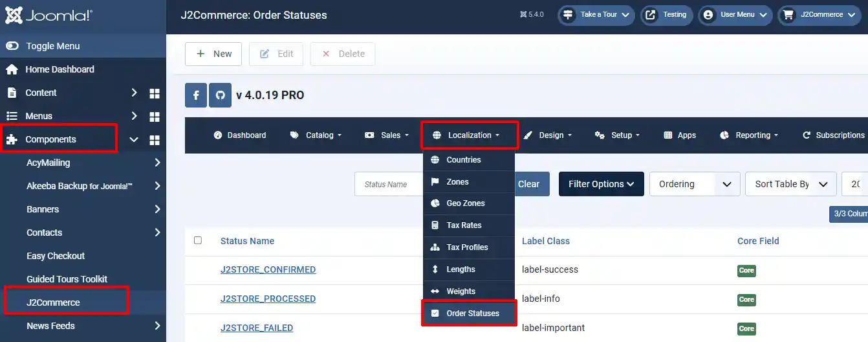Open Easy Checkout component
The height and width of the screenshot is (342, 868).
pyautogui.click(x=56, y=256)
